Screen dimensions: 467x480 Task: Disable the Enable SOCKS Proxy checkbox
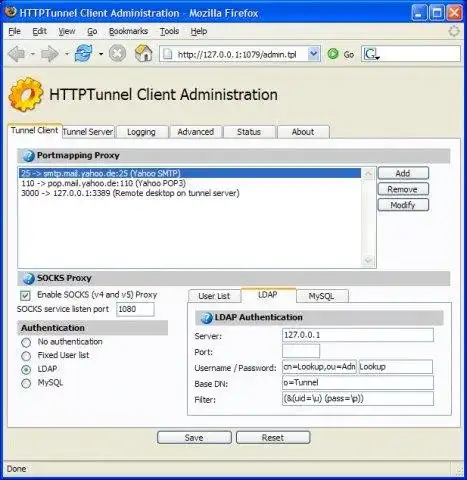pyautogui.click(x=25, y=295)
